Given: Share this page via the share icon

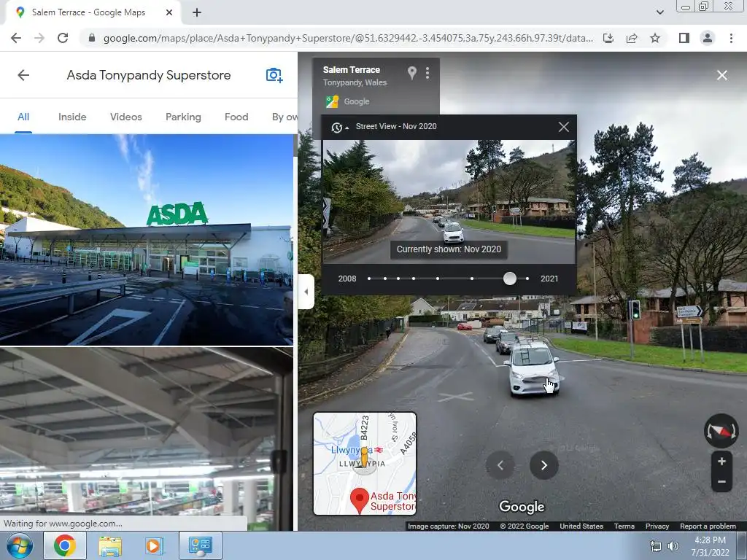Looking at the screenshot, I should (x=632, y=38).
